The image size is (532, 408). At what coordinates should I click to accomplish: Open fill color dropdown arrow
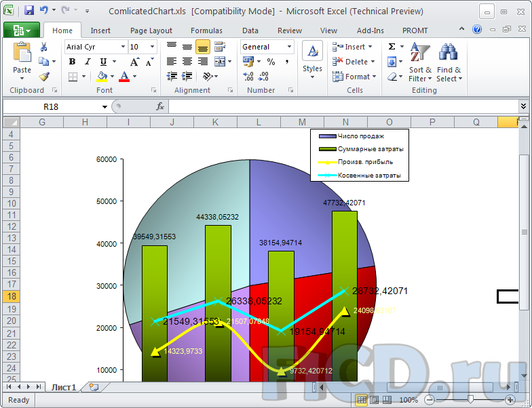(113, 77)
